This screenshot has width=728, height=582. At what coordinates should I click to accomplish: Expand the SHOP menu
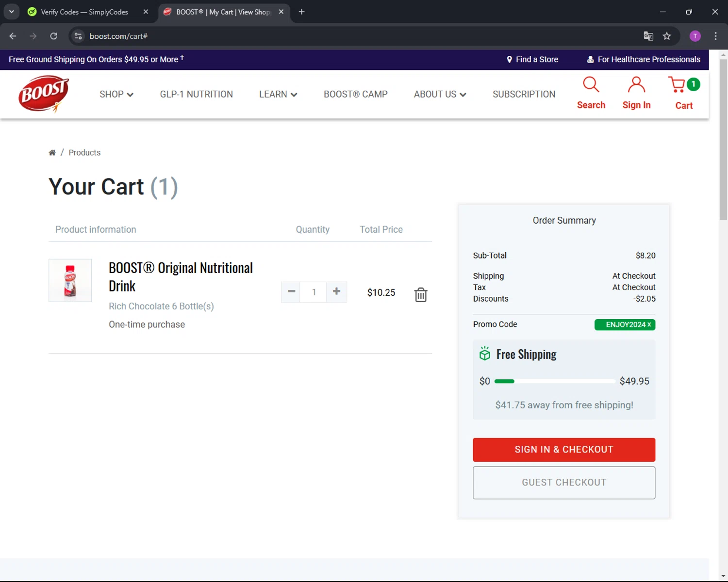click(116, 94)
